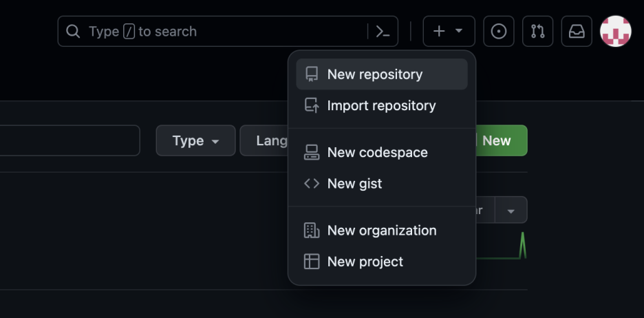Image resolution: width=644 pixels, height=318 pixels.
Task: Select New codespace menu entry
Action: 377,152
